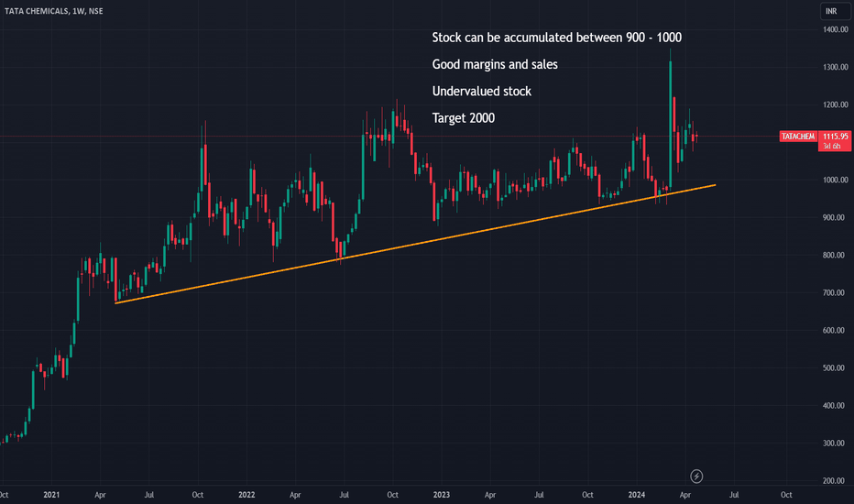
Task: Select the orange ascending trendline
Action: 415,244
